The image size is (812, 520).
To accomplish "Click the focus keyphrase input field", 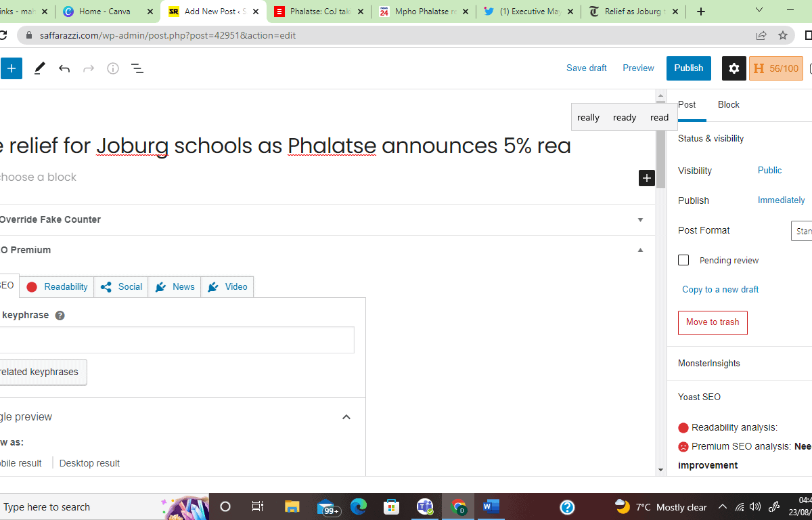I will point(176,340).
